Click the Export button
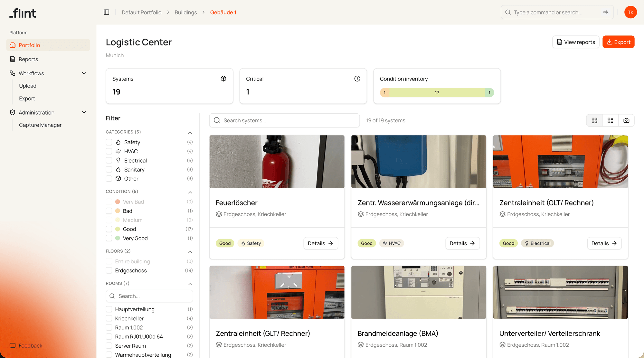644x358 pixels. [618, 42]
